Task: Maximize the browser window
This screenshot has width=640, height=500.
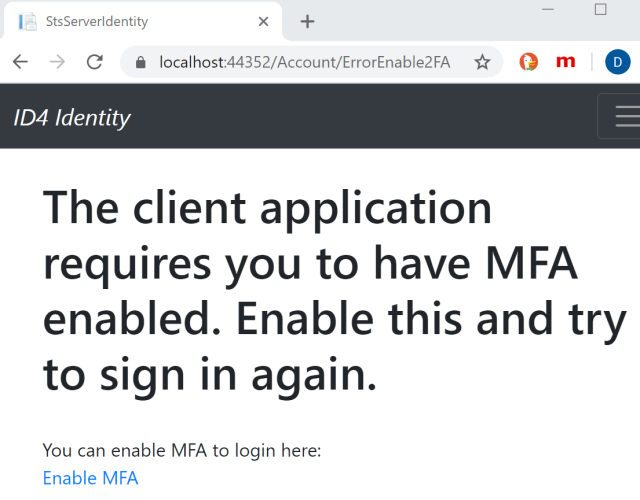Action: 600,9
